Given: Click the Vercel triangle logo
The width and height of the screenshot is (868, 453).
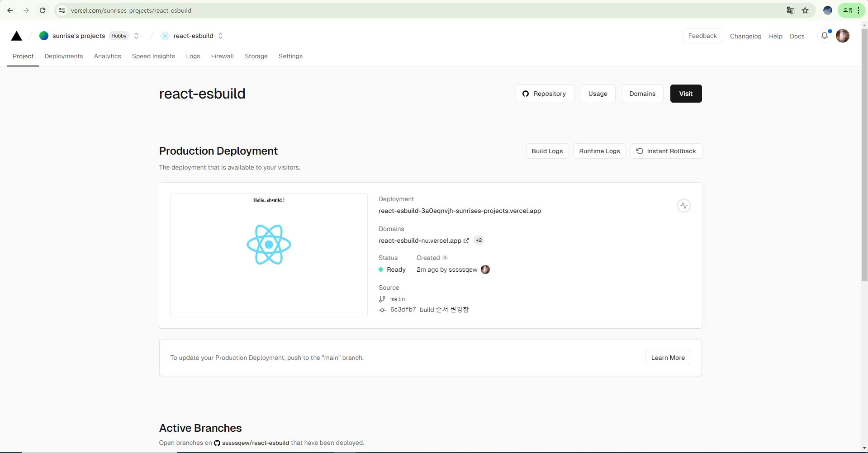Looking at the screenshot, I should pos(16,36).
